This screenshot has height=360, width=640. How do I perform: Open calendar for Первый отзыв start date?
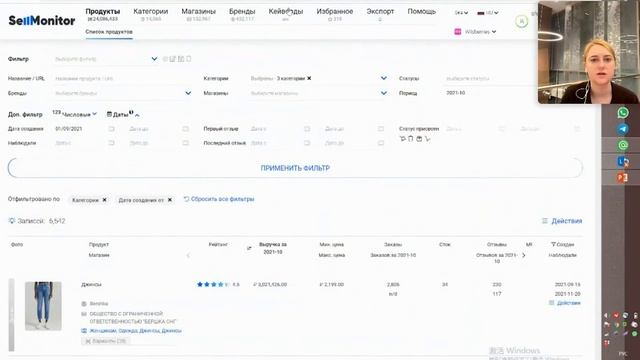click(307, 129)
